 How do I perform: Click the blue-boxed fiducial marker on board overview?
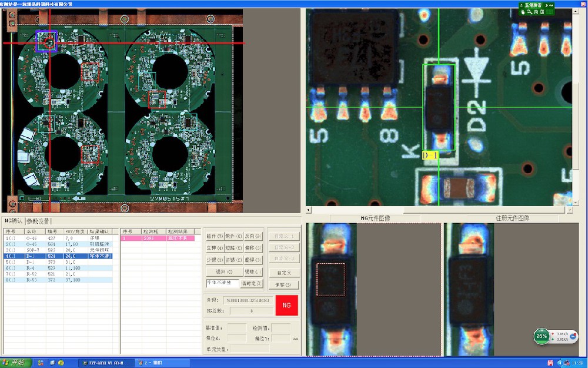pyautogui.click(x=47, y=42)
